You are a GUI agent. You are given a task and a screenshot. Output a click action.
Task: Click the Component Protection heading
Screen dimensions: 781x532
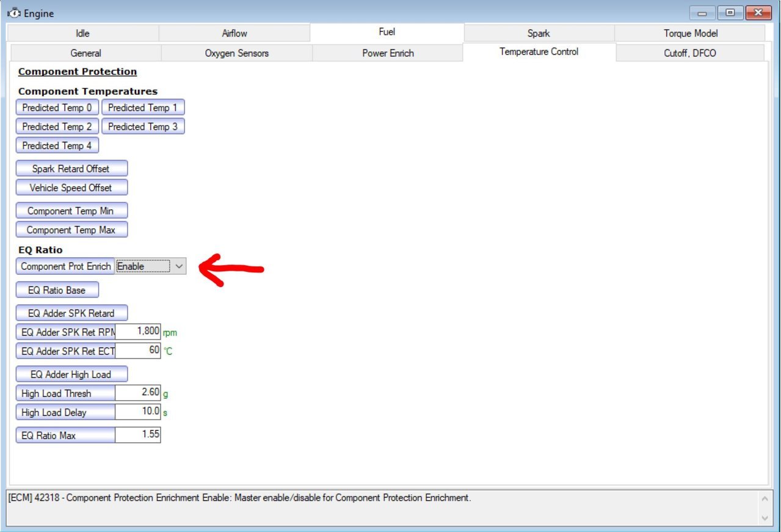[78, 71]
